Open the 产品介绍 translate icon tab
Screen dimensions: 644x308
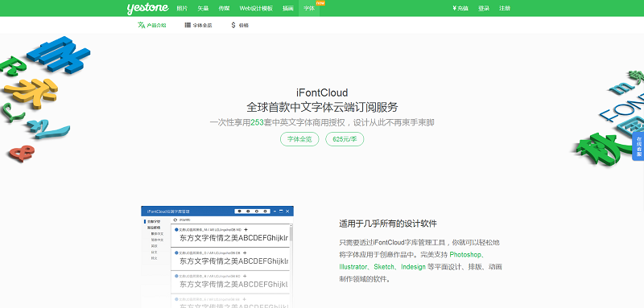pyautogui.click(x=152, y=25)
